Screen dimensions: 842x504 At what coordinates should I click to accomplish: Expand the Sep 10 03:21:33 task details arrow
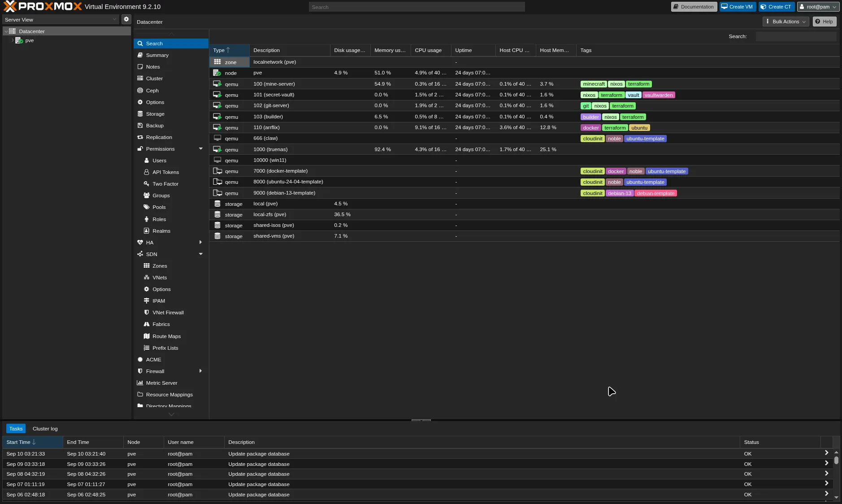coord(826,453)
